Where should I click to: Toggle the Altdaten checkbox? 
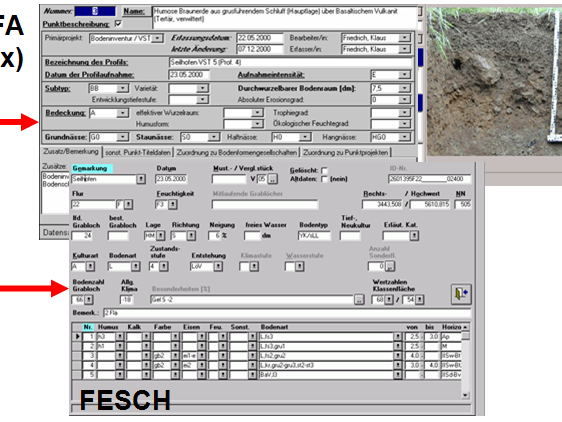(x=324, y=179)
